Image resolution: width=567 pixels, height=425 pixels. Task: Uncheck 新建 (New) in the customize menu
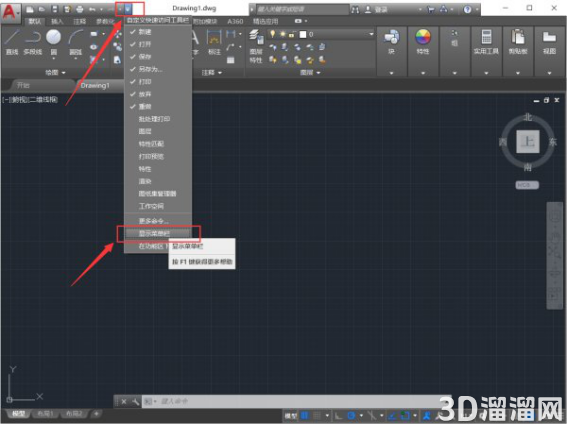[158, 32]
